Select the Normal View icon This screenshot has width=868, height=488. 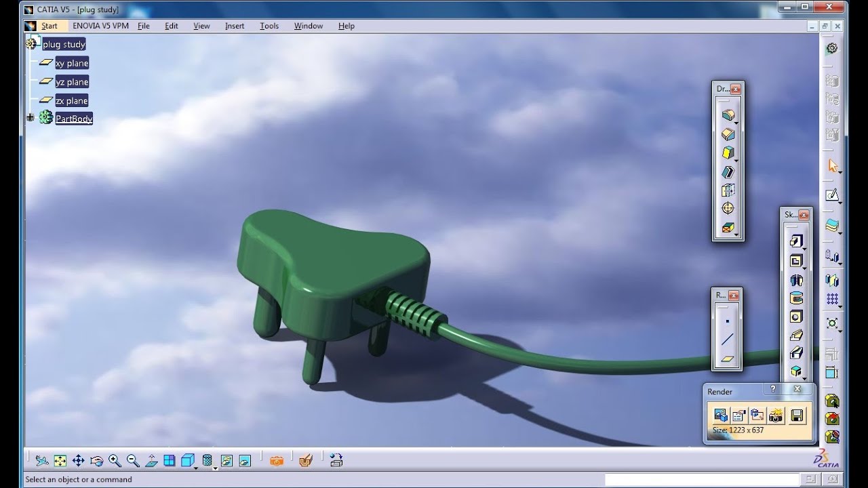click(151, 461)
